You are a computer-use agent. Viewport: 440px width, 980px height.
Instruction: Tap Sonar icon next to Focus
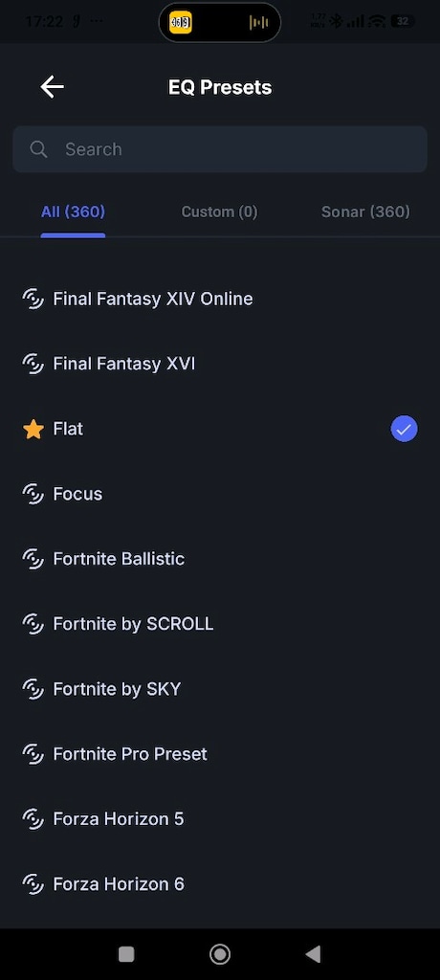tap(33, 495)
